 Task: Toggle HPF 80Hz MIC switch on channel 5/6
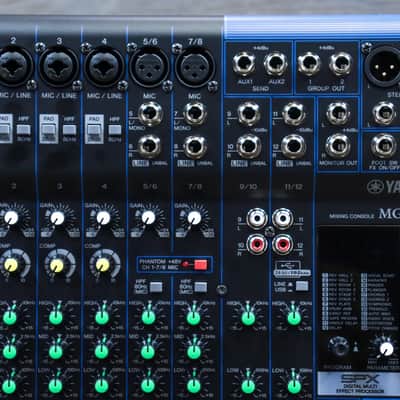pos(156,287)
